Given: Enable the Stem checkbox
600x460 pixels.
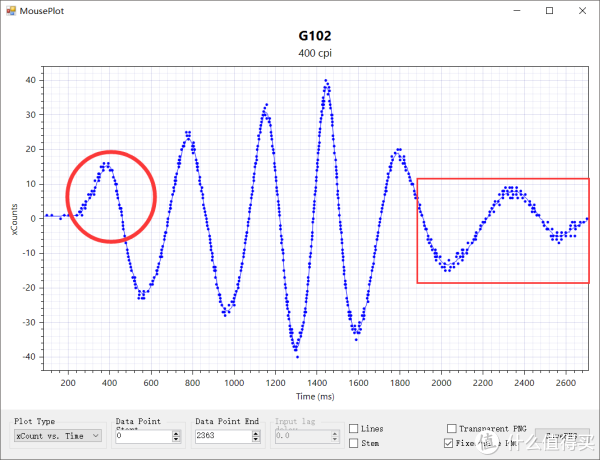Looking at the screenshot, I should (x=354, y=443).
